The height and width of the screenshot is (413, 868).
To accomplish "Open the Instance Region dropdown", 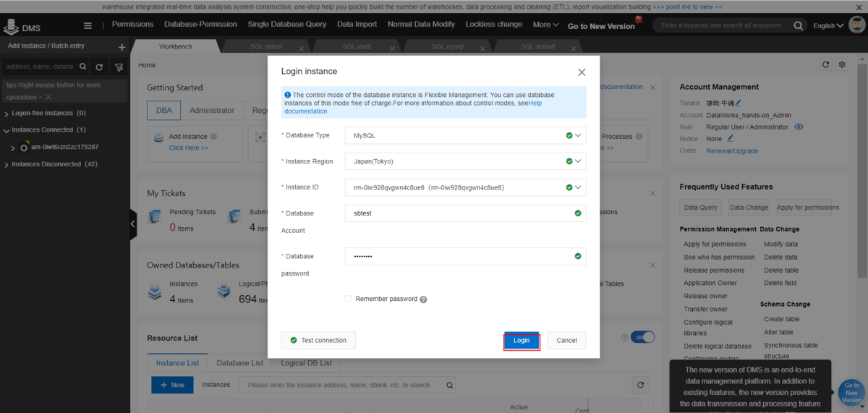I will [578, 161].
